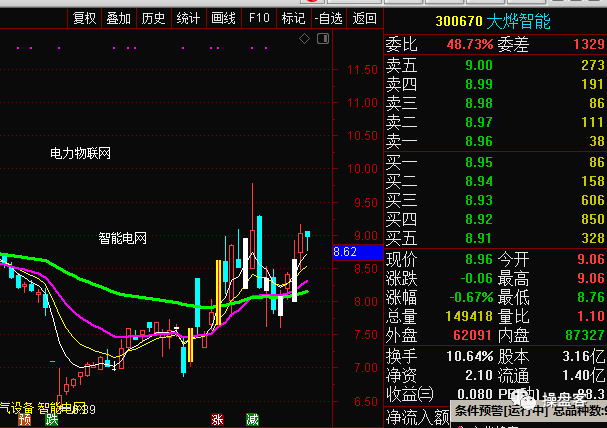607x428 pixels.
Task: Click 买三 price 8.93
Action: click(479, 200)
